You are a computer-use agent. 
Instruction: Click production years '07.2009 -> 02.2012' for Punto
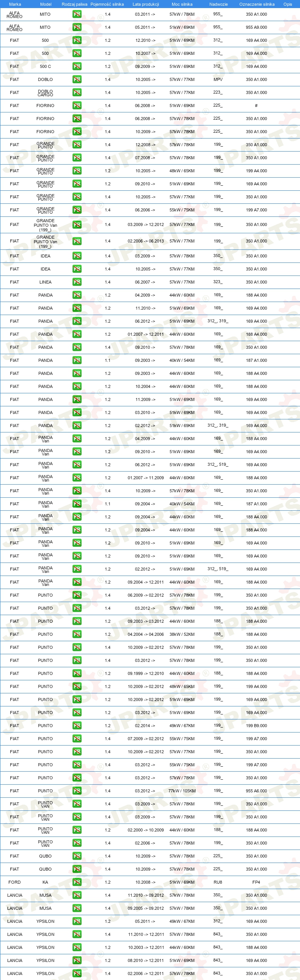pos(146,739)
